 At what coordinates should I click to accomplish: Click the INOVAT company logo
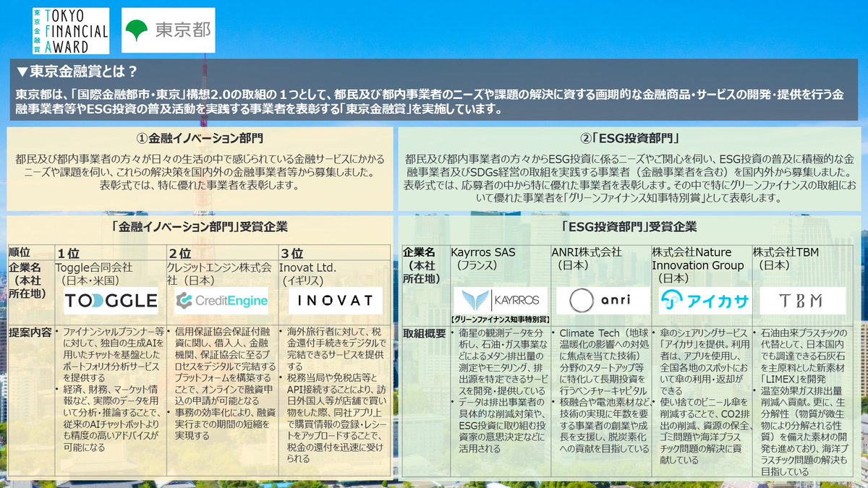[335, 301]
